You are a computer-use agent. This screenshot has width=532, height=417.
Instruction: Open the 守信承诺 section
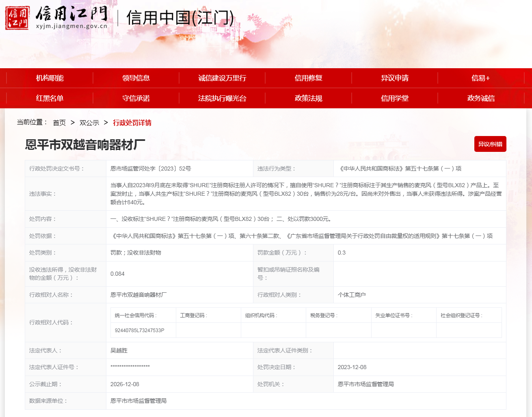[x=136, y=98]
